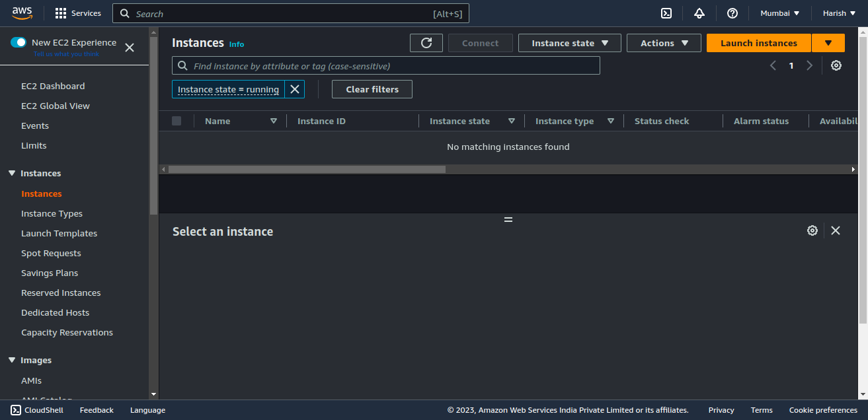Viewport: 868px width, 420px height.
Task: Click the Instance state = running filter token
Action: tap(228, 89)
